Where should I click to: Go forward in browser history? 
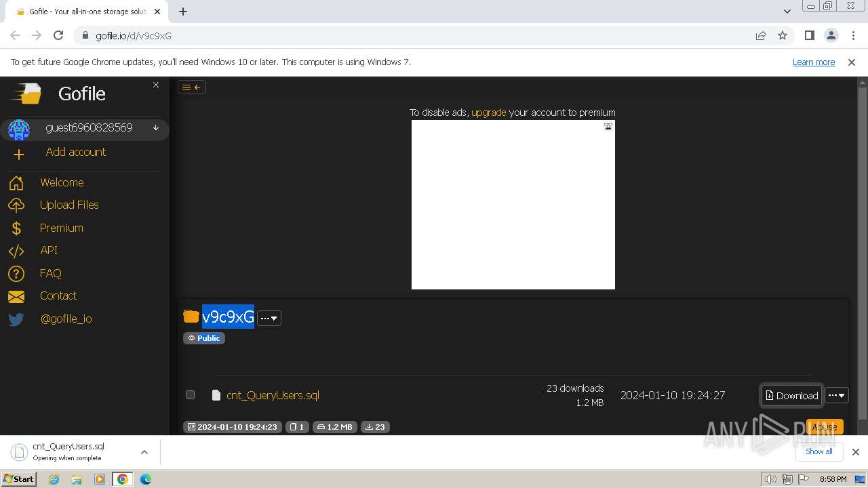coord(37,35)
